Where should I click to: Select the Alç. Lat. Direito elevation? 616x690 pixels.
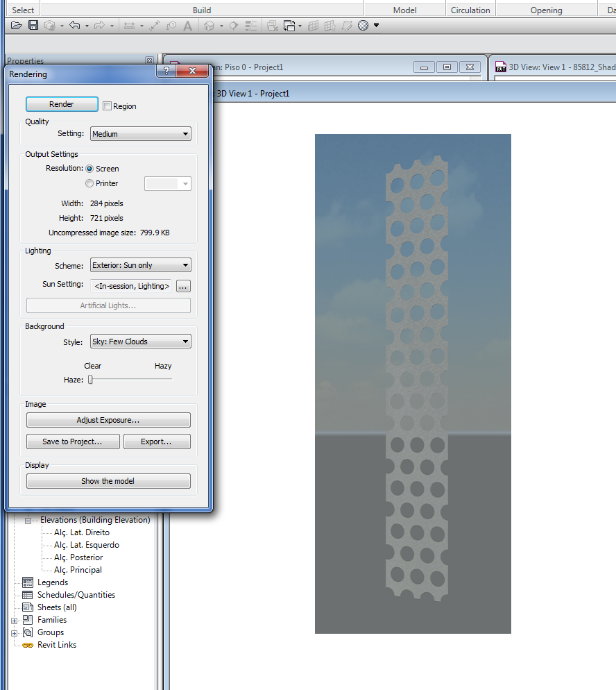point(81,532)
